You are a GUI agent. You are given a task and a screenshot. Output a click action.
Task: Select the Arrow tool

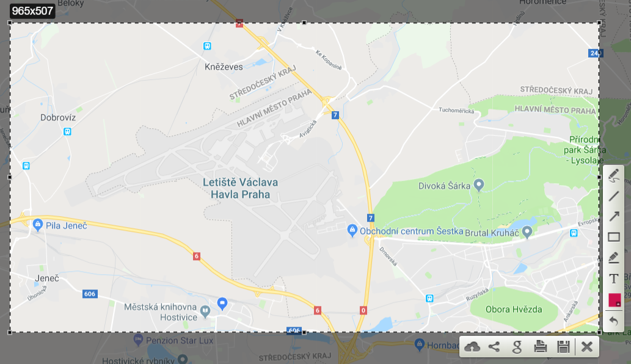[613, 216]
